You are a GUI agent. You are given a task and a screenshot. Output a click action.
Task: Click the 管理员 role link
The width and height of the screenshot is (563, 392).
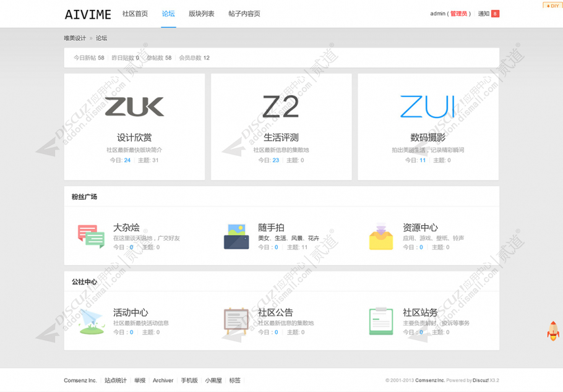(x=458, y=14)
